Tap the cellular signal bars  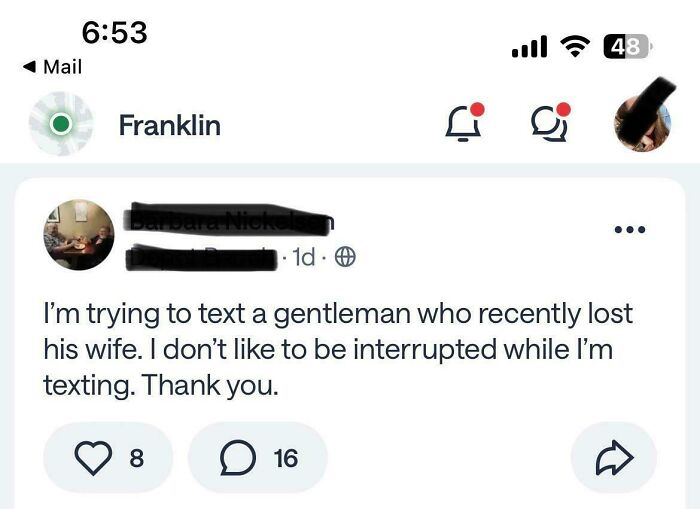point(528,45)
